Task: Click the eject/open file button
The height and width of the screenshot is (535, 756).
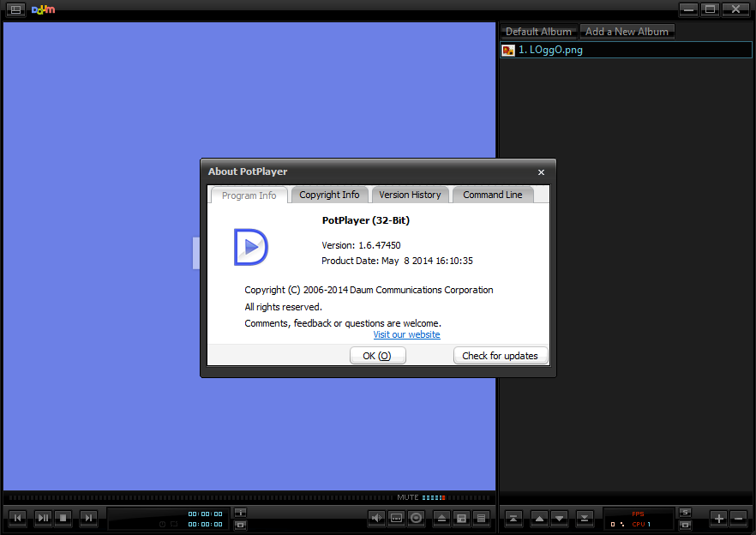Action: [x=441, y=518]
